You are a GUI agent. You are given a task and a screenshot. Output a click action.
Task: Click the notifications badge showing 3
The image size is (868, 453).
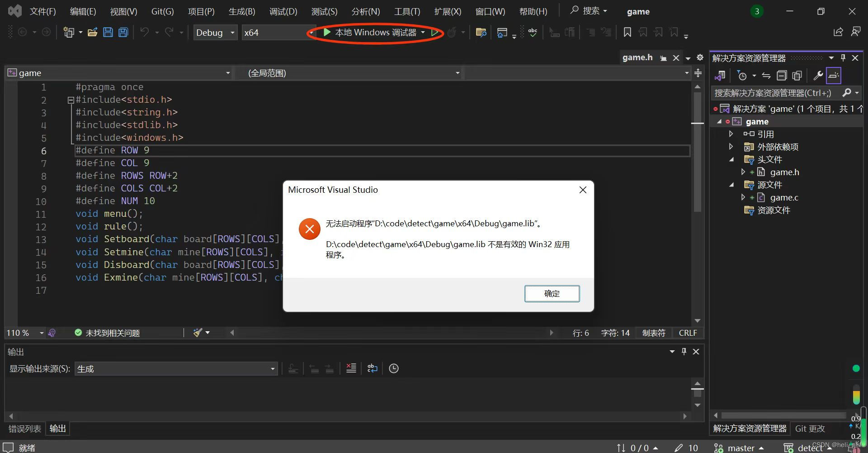[x=757, y=11]
